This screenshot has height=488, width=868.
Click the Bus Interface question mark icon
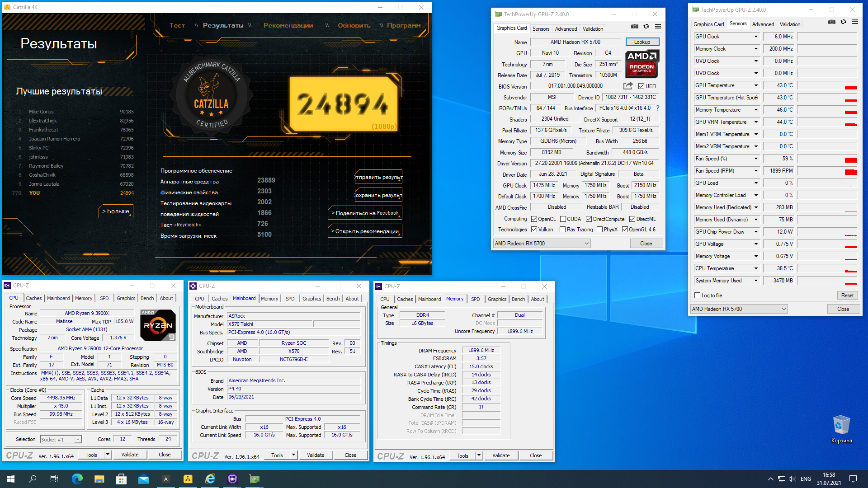658,108
